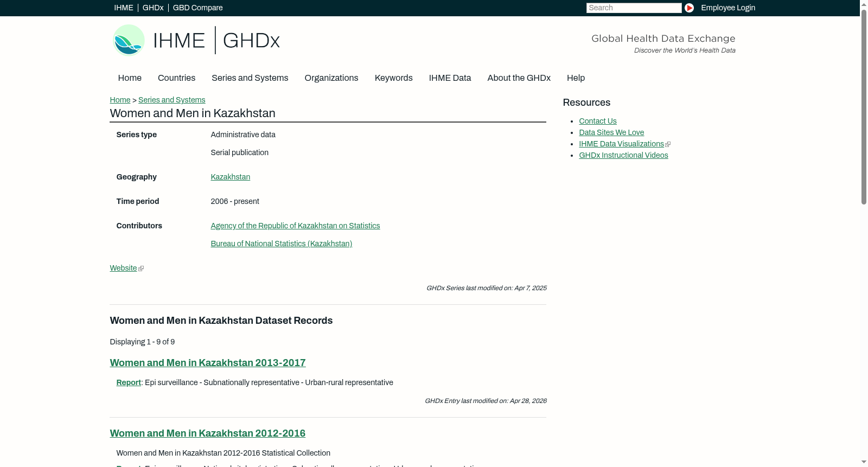Open the Countries menu
Screen dimensions: 868x467
tap(176, 78)
